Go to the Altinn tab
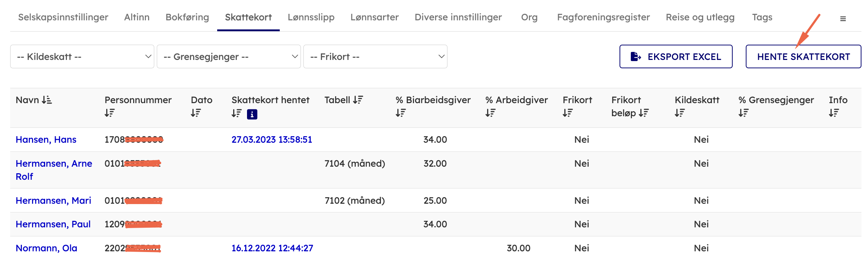This screenshot has width=868, height=276. (x=137, y=17)
